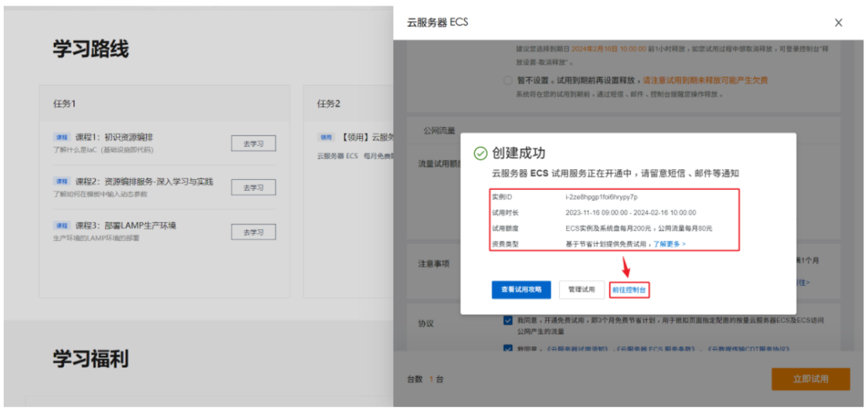Image resolution: width=868 pixels, height=413 pixels.
Task: Click the 台数 1 台 quantity text
Action: point(425,379)
